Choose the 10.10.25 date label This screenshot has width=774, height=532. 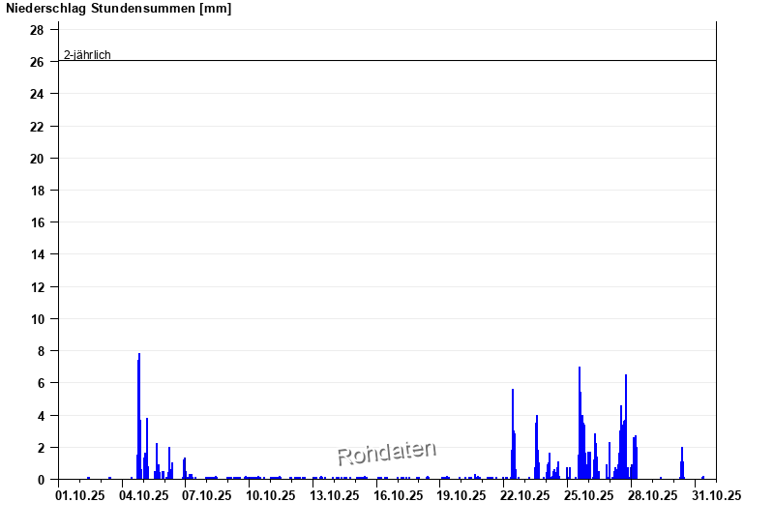(271, 495)
